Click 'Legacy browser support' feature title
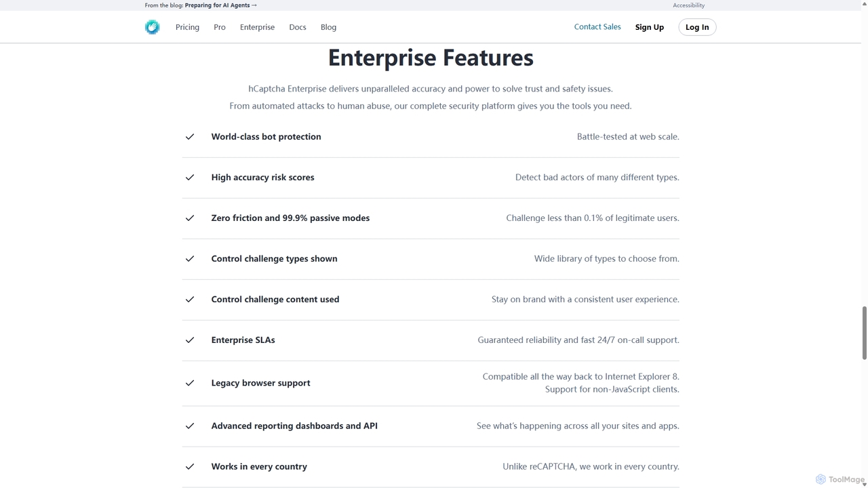The height and width of the screenshot is (488, 868). coord(260,383)
